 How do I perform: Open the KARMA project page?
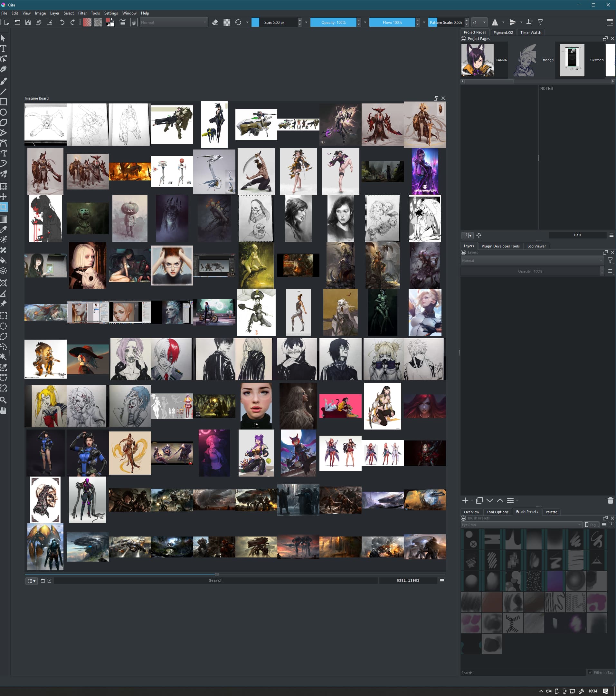coord(477,60)
